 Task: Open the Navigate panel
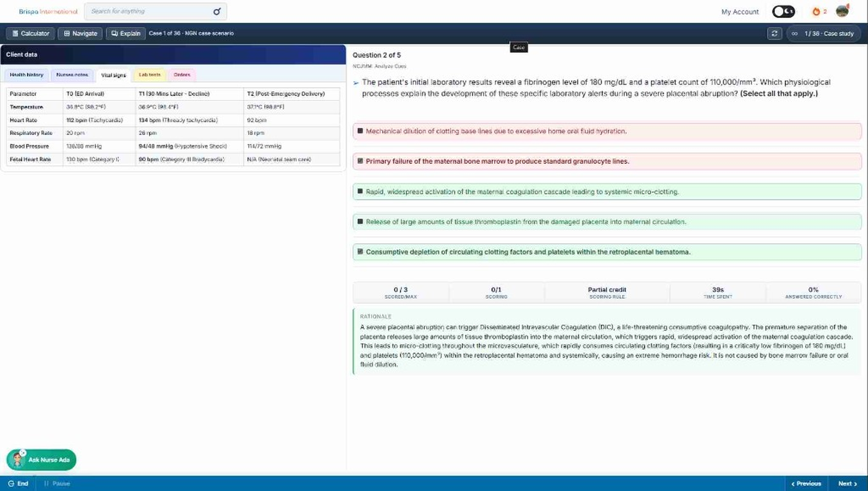pos(80,33)
